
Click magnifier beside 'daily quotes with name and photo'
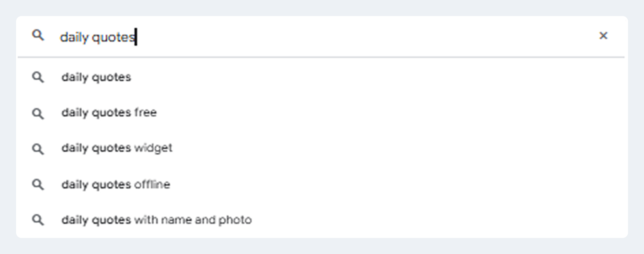pyautogui.click(x=38, y=220)
